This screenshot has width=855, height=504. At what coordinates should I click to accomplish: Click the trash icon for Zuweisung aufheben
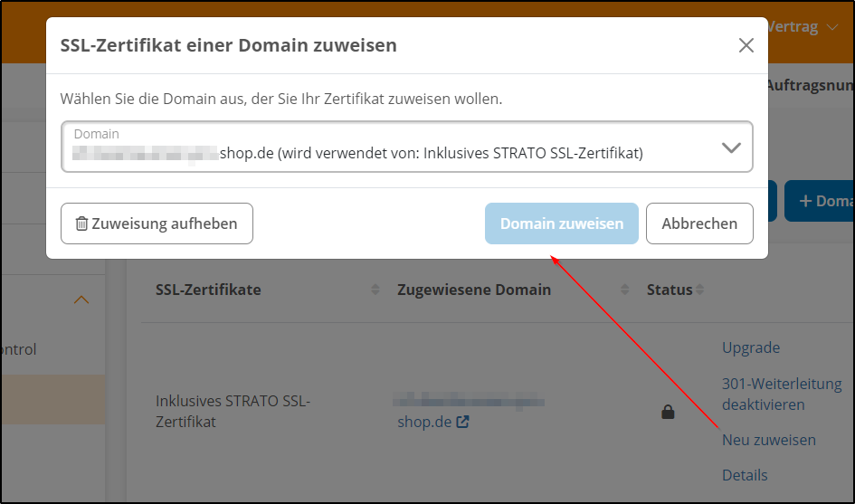81,223
